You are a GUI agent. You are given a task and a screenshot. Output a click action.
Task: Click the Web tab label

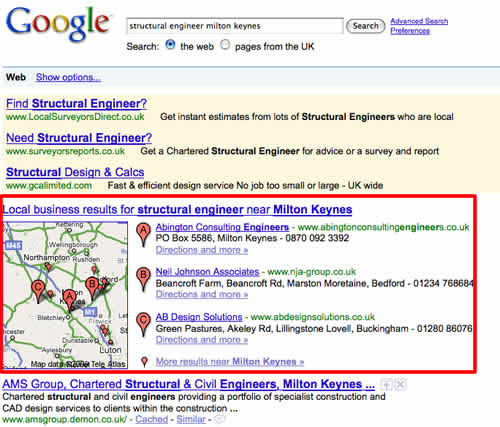click(x=16, y=77)
